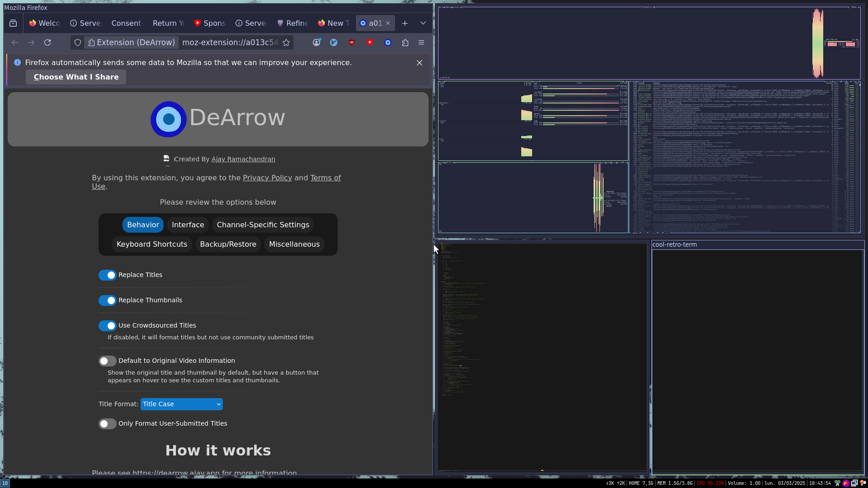Image resolution: width=868 pixels, height=488 pixels.
Task: Open the uBlock Origin toolbar icon
Action: tap(352, 42)
